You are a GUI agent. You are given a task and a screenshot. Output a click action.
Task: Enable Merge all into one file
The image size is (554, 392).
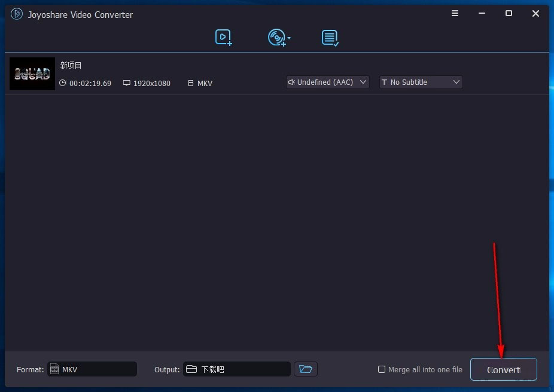(381, 369)
